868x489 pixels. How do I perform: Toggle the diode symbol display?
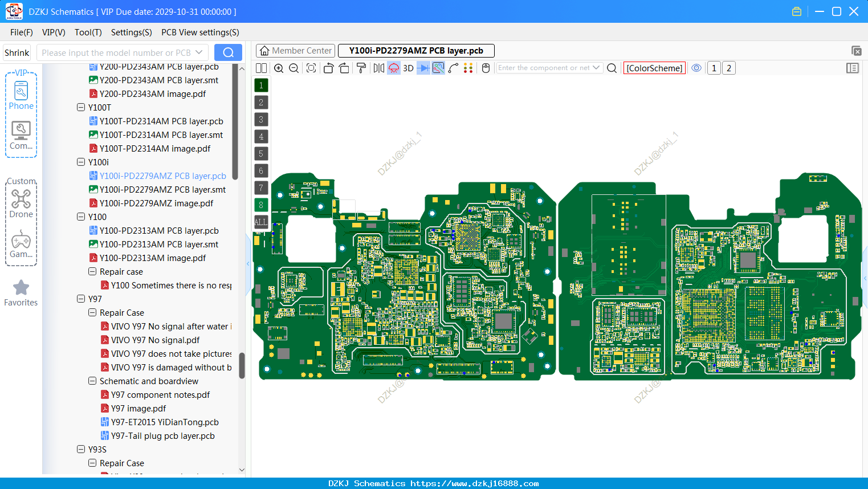[423, 68]
